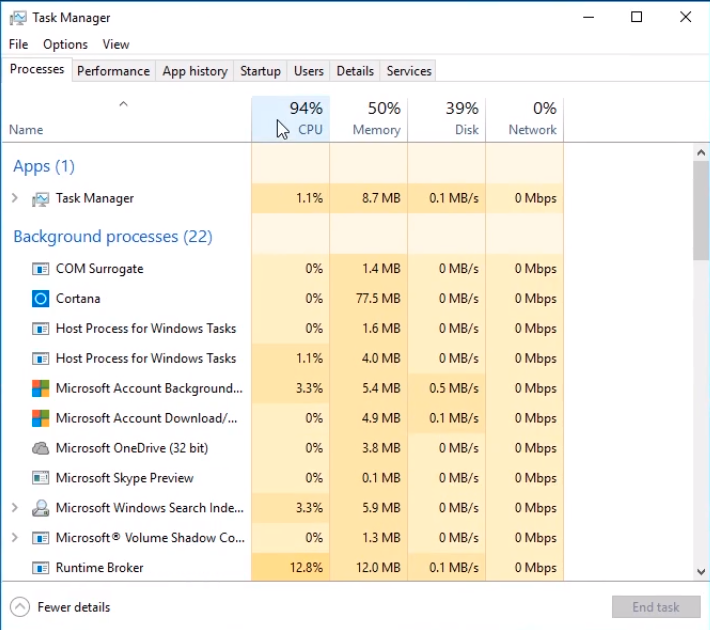
Task: Switch to the Services tab
Action: pyautogui.click(x=409, y=71)
